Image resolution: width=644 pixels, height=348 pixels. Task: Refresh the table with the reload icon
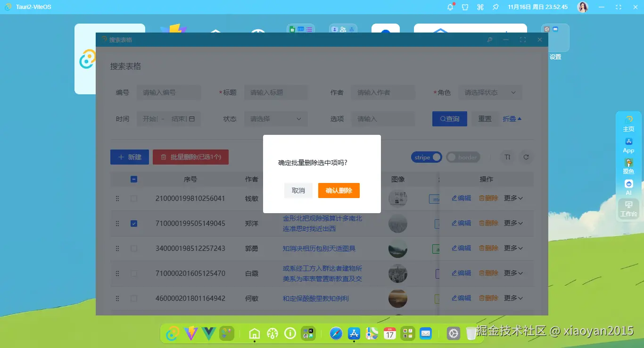(x=527, y=157)
